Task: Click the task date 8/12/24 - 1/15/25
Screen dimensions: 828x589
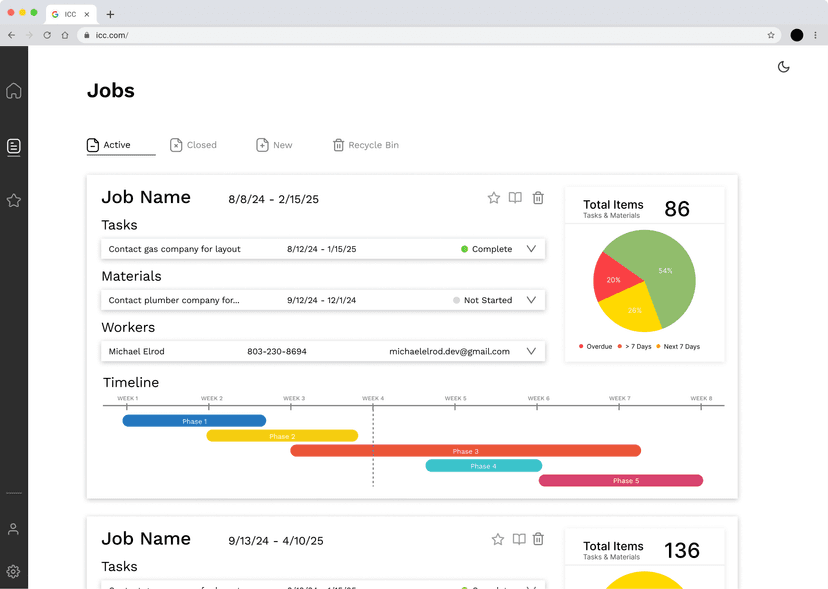Action: tap(322, 249)
